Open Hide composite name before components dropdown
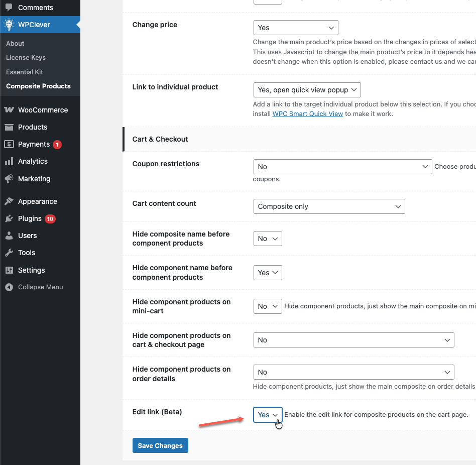The width and height of the screenshot is (476, 465). pyautogui.click(x=268, y=239)
